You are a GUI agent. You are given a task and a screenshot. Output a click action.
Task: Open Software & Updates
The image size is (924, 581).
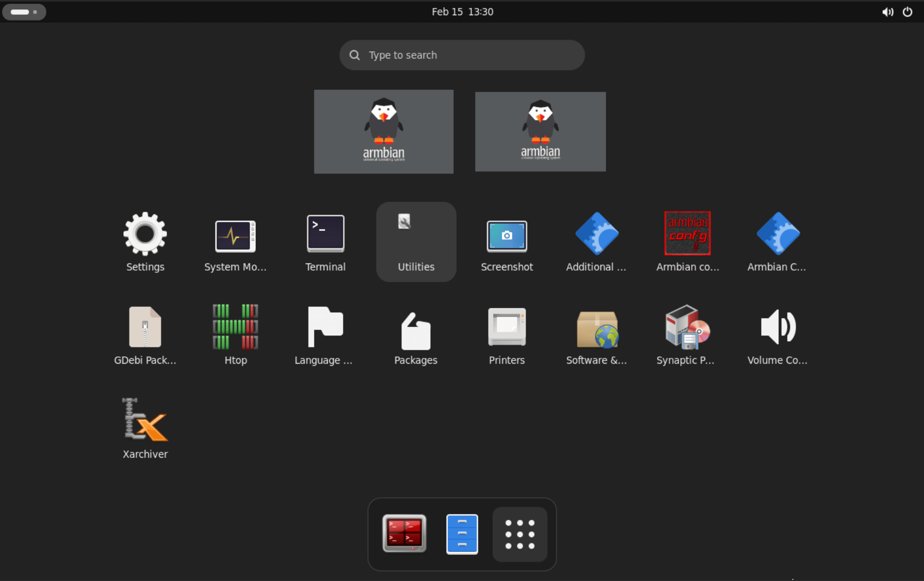[597, 335]
